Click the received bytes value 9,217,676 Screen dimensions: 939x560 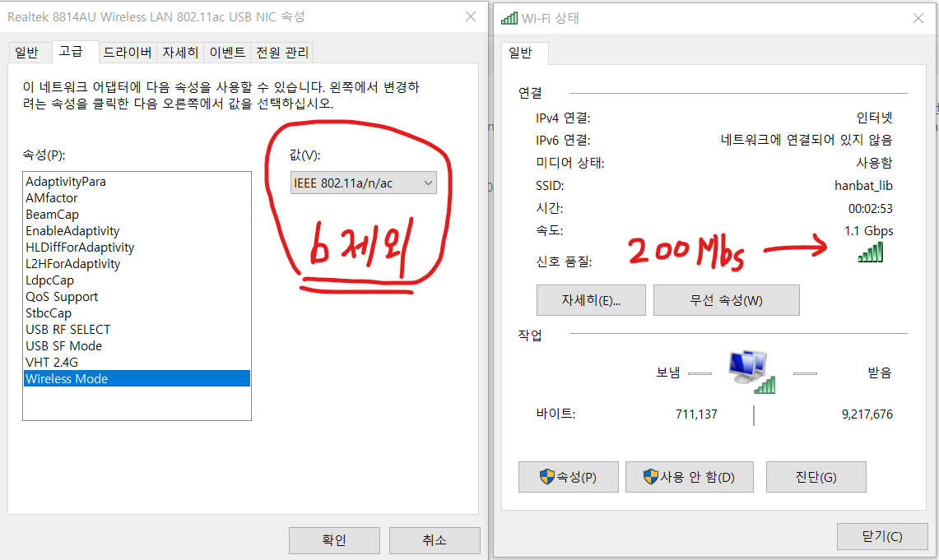(x=867, y=414)
